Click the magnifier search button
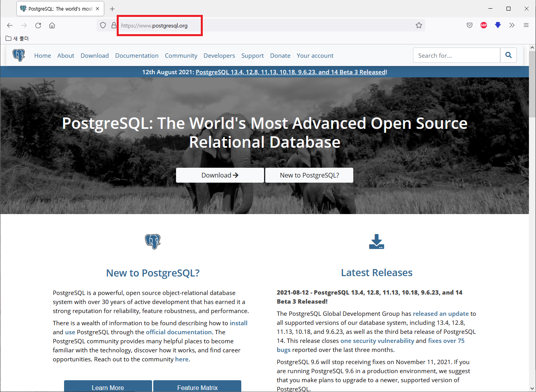The height and width of the screenshot is (392, 536). 508,55
